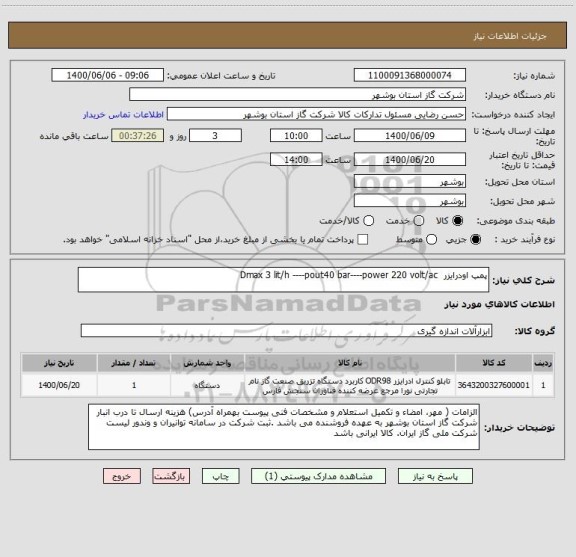576x557 pixels.
Task: Click the row number cell 1
Action: [x=543, y=385]
